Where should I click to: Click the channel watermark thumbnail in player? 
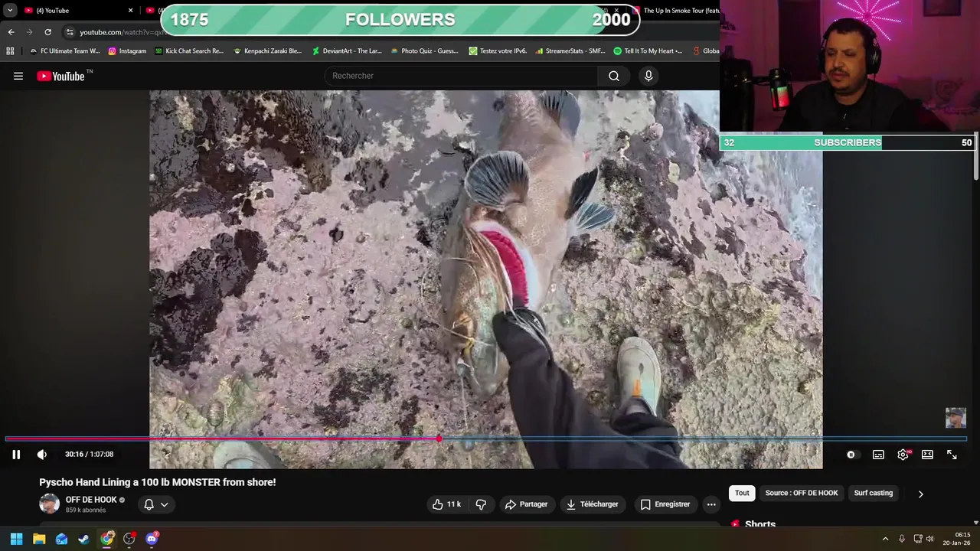click(955, 418)
